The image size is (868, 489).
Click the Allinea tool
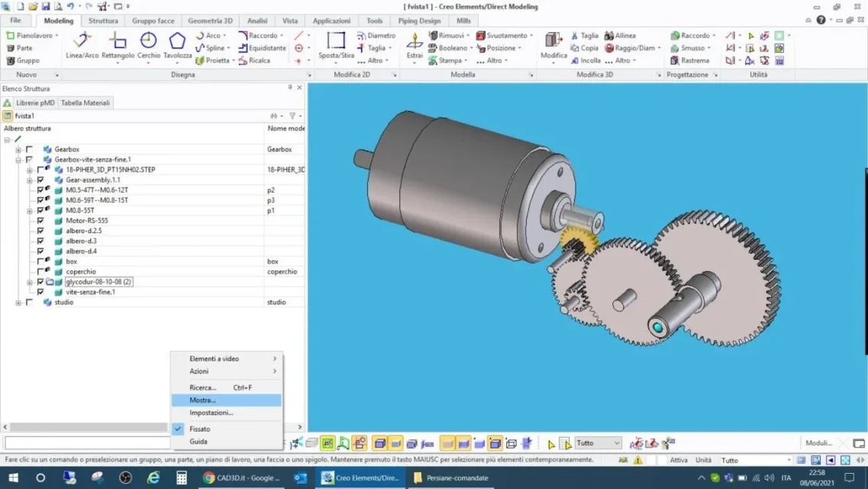click(621, 35)
